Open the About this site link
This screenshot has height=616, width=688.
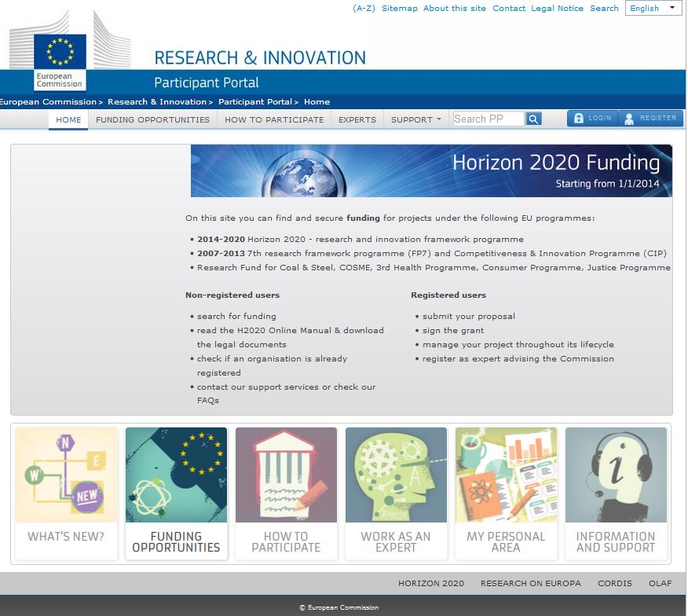point(455,9)
